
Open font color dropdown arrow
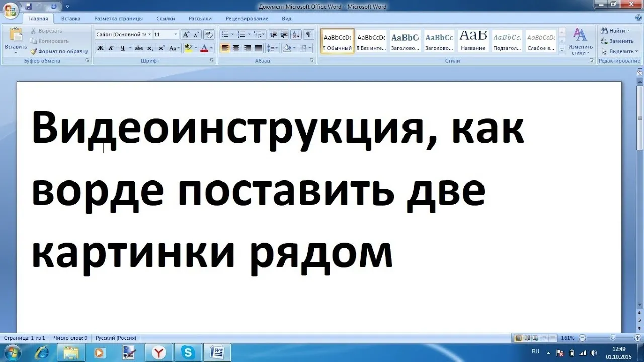211,48
